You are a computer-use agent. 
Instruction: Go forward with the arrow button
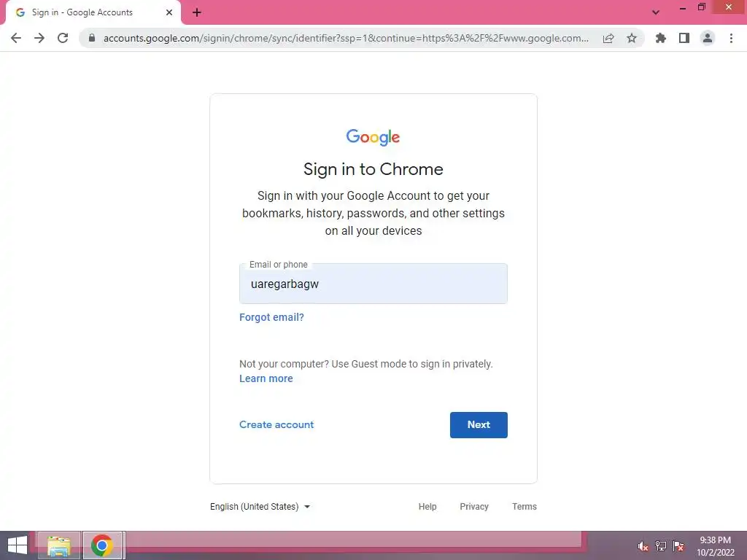tap(39, 38)
